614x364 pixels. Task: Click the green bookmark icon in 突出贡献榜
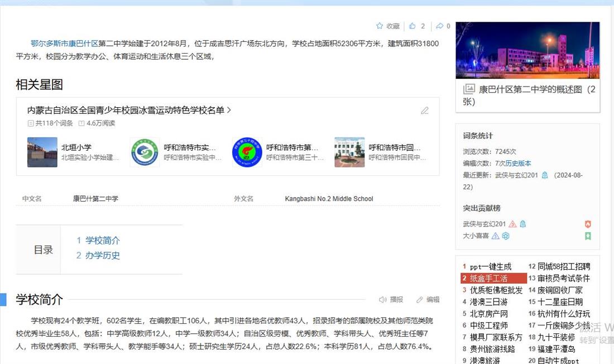coord(588,236)
